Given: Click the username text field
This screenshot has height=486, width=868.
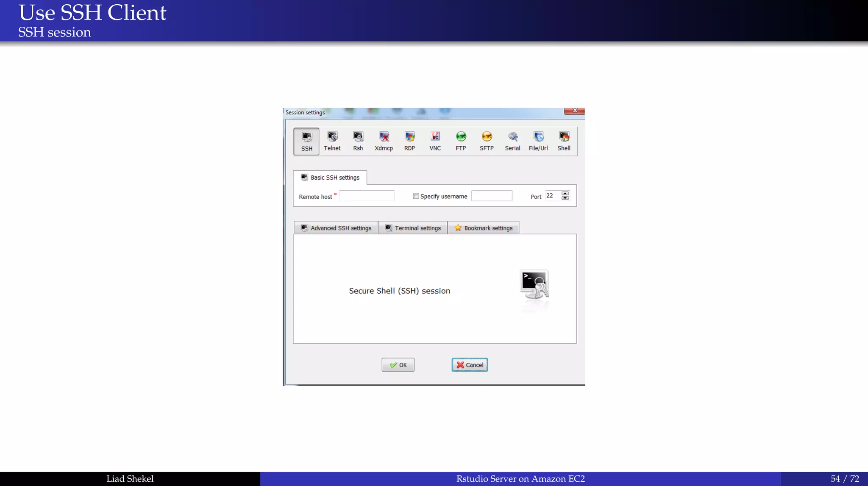Looking at the screenshot, I should click(x=492, y=196).
